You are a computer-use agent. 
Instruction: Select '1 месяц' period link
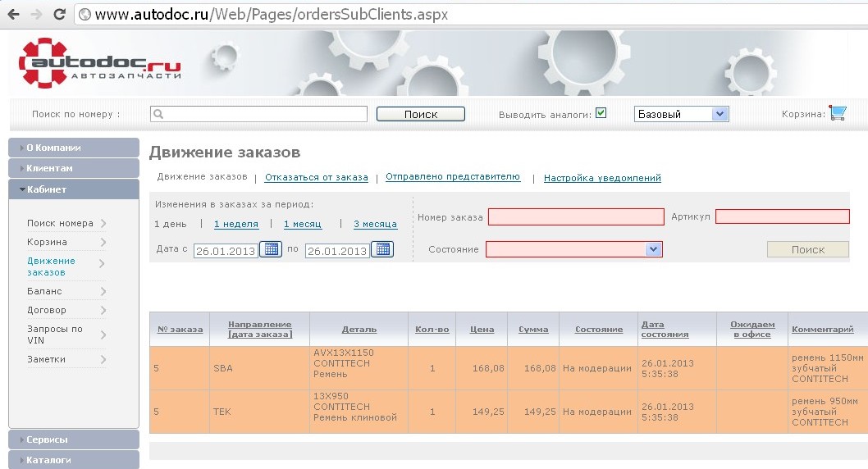(x=303, y=225)
